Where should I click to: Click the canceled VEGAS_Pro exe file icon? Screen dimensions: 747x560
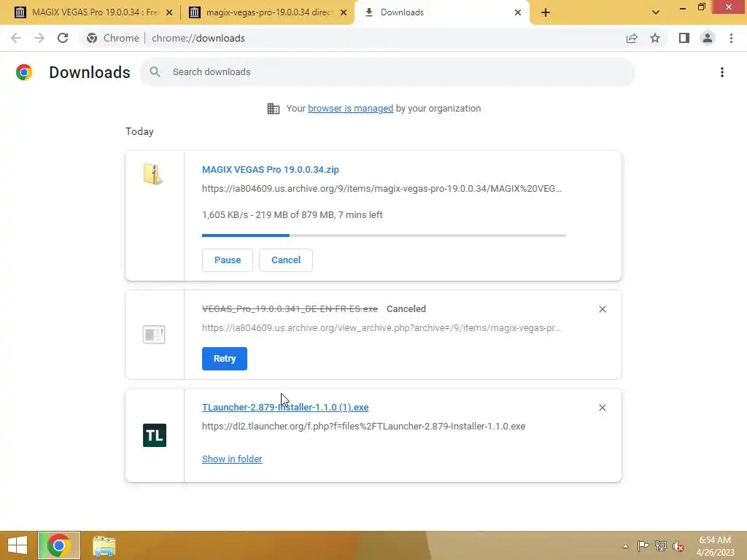pos(154,334)
